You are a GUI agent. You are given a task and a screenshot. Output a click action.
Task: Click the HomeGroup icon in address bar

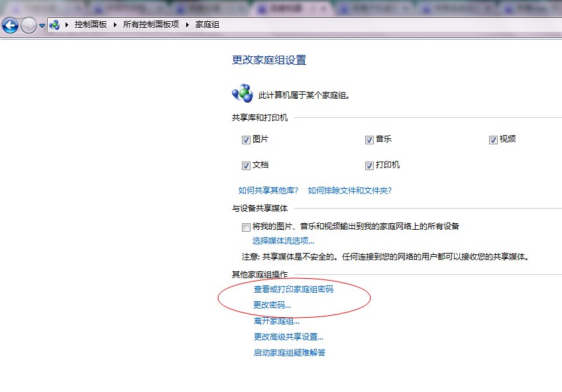pyautogui.click(x=54, y=24)
